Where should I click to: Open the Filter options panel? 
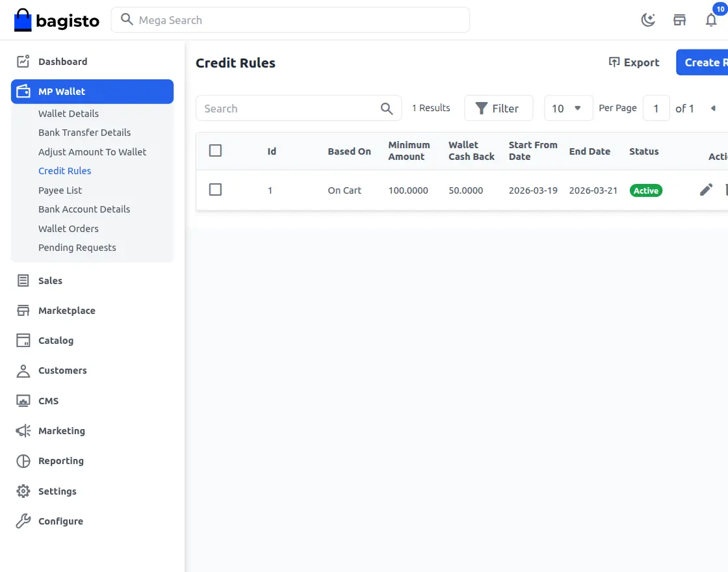click(499, 108)
